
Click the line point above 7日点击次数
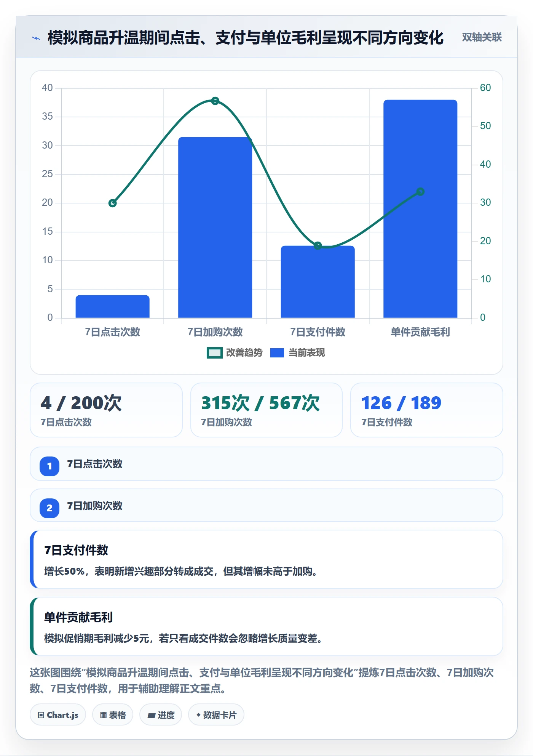coord(112,203)
